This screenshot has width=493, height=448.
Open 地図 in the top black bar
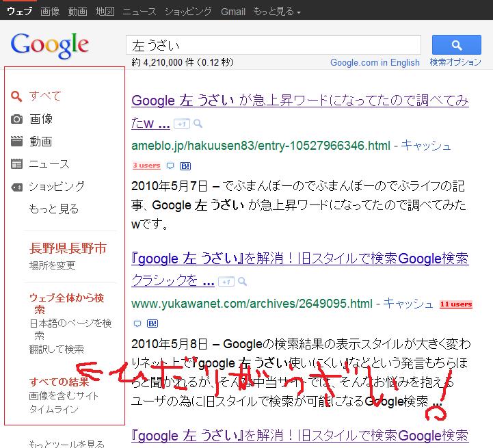(x=105, y=12)
